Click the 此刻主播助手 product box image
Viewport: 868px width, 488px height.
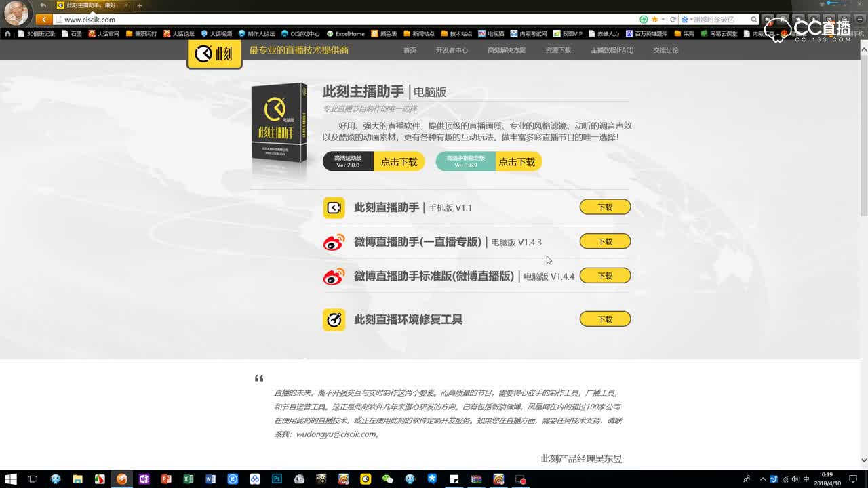[279, 123]
